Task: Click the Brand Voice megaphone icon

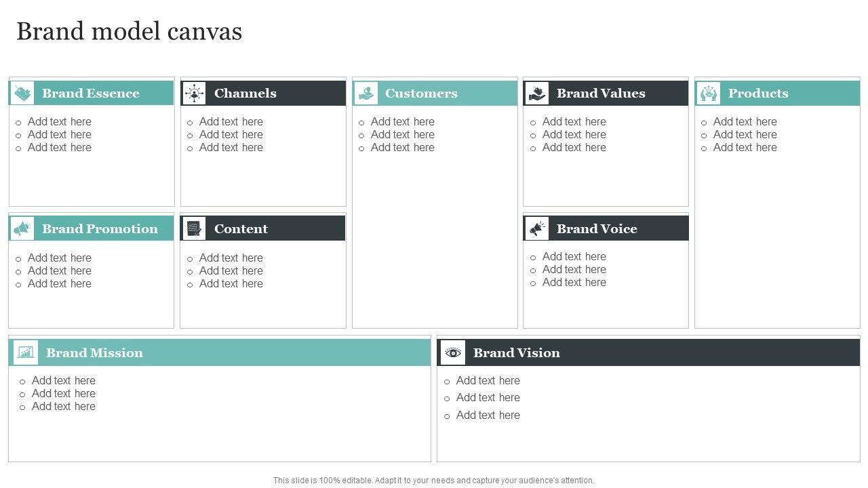Action: tap(537, 228)
